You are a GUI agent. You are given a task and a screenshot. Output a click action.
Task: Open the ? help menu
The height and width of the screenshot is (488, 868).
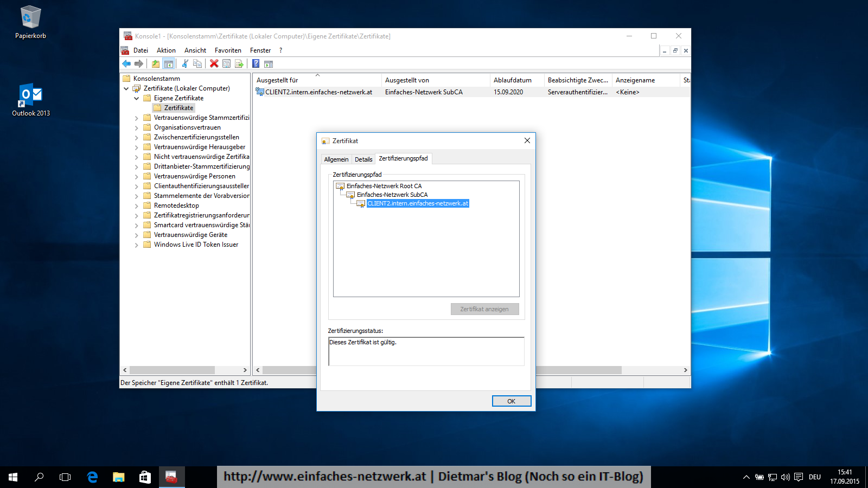[280, 50]
